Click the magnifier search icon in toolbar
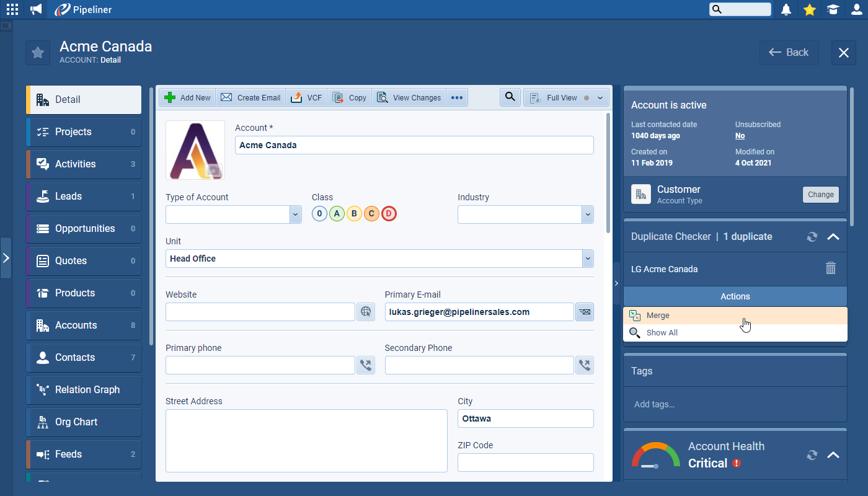 [510, 97]
